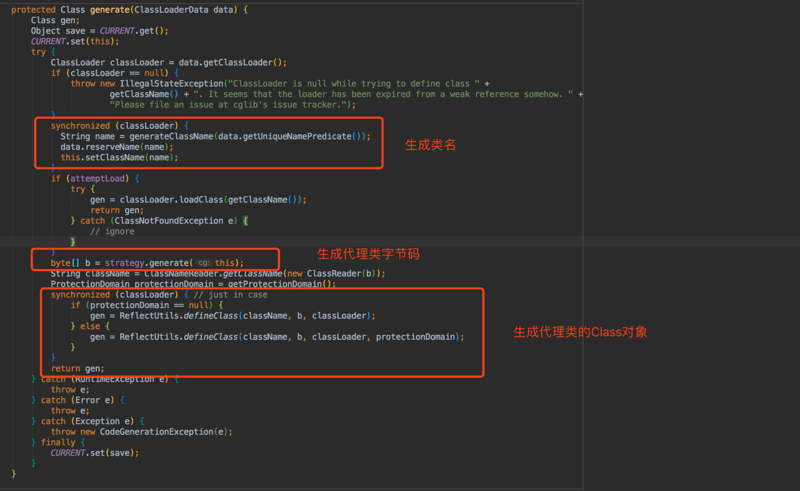Click the '} else {' line
The width and height of the screenshot is (800, 491).
point(90,326)
